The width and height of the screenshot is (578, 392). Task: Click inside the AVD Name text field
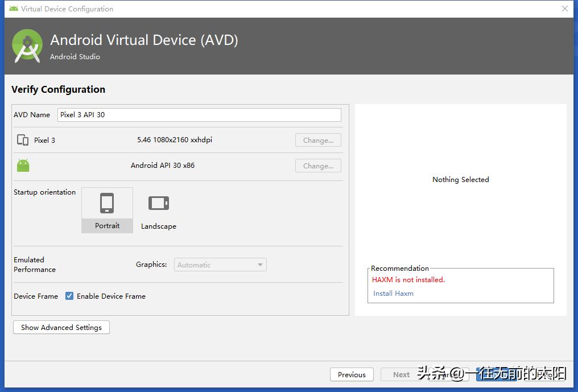(x=199, y=114)
